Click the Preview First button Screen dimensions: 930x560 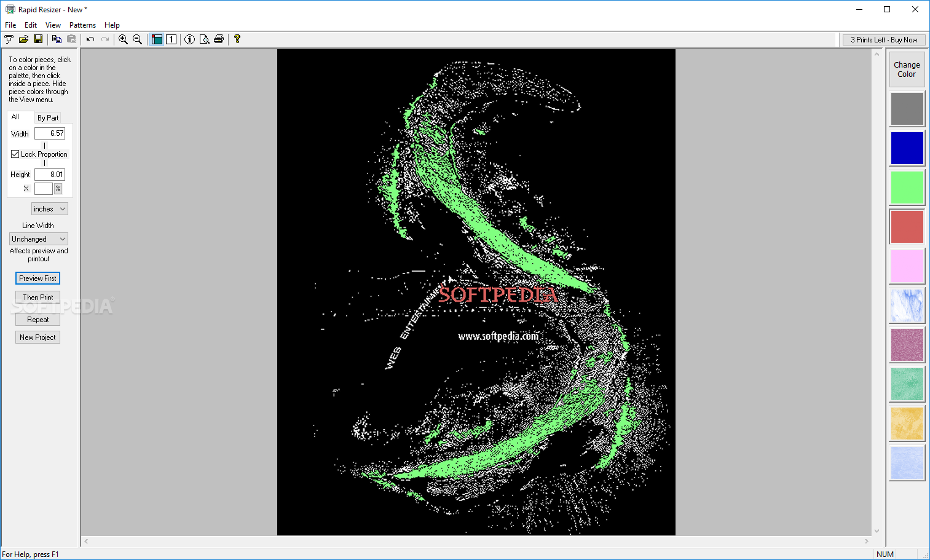point(37,278)
